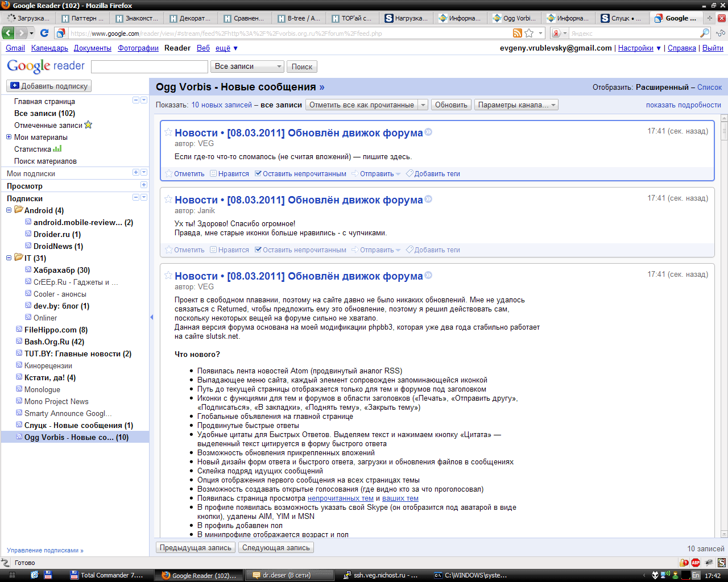The width and height of the screenshot is (728, 582).
Task: Click the RSS feed icon in address bar
Action: point(517,34)
